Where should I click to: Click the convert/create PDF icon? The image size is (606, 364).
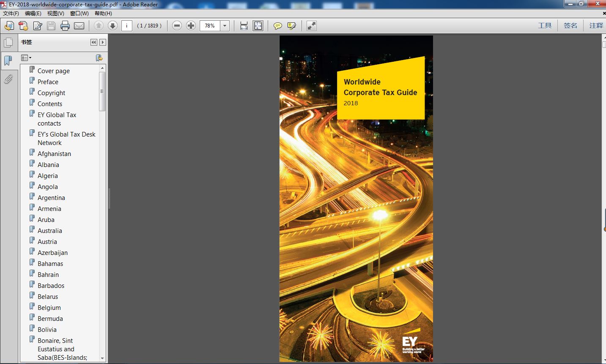tap(23, 26)
